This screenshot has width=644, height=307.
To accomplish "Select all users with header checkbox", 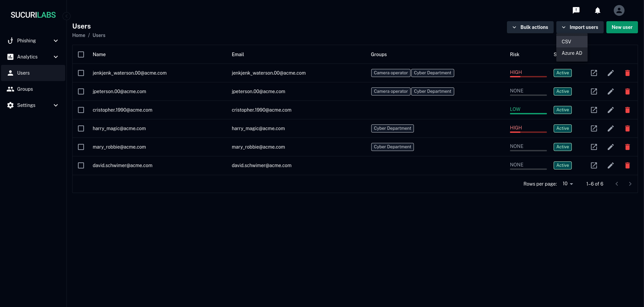I will [81, 54].
